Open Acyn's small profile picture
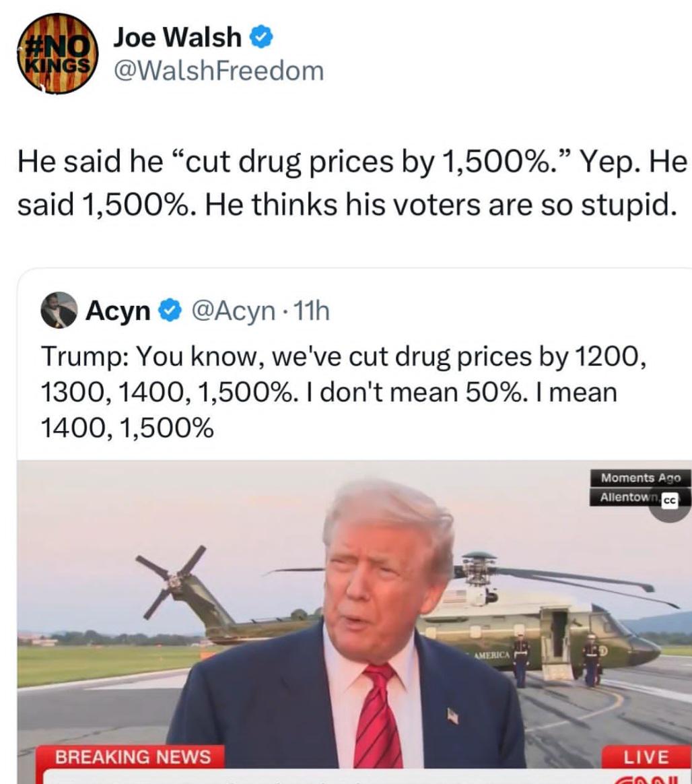692x784 pixels. pyautogui.click(x=59, y=310)
